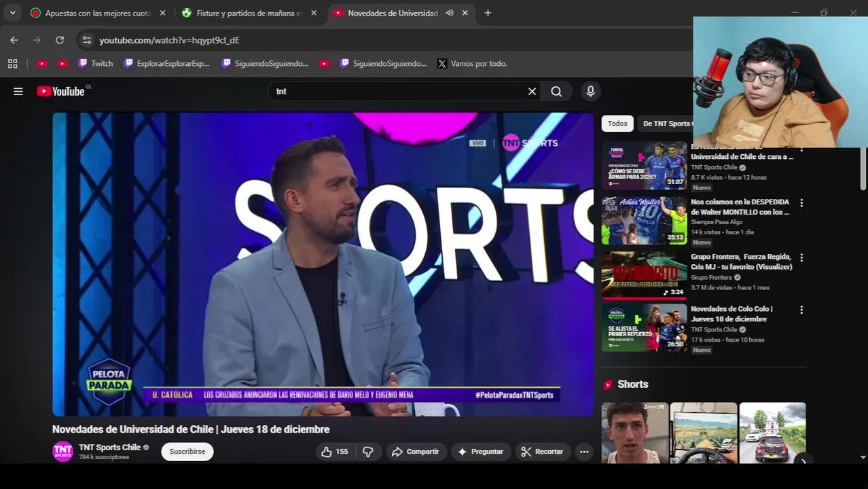Image resolution: width=868 pixels, height=489 pixels.
Task: Open Grupo Frontera tu favorito thumbnail
Action: coord(644,276)
